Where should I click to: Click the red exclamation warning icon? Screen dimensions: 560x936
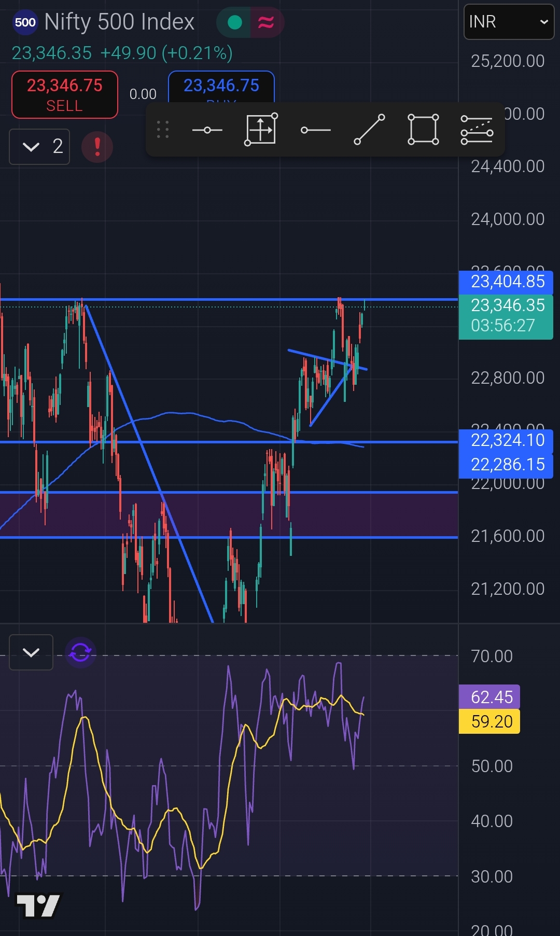pyautogui.click(x=97, y=147)
